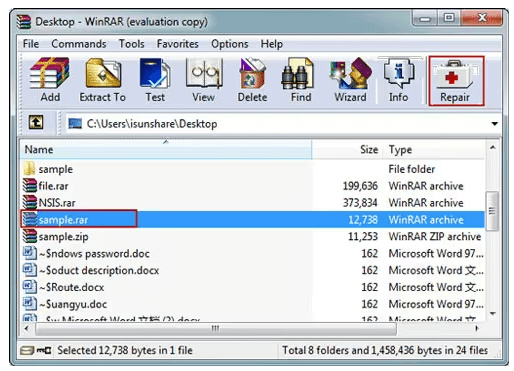Image resolution: width=514 pixels, height=371 pixels.
Task: Click the Extract To toolbar icon
Action: tap(103, 79)
